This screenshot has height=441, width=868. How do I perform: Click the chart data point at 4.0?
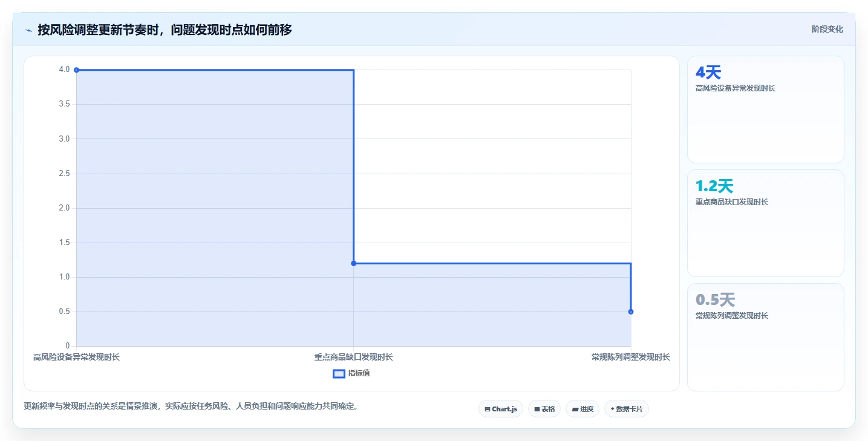tap(76, 70)
